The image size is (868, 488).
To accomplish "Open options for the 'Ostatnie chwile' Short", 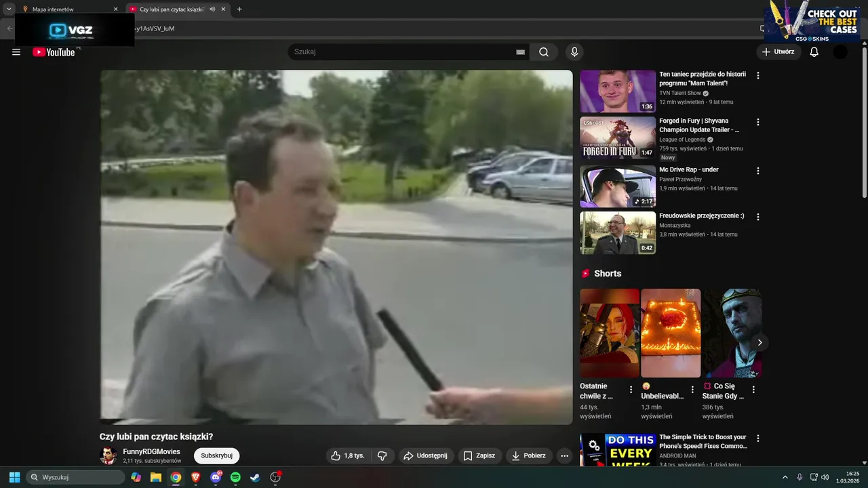I will click(631, 390).
